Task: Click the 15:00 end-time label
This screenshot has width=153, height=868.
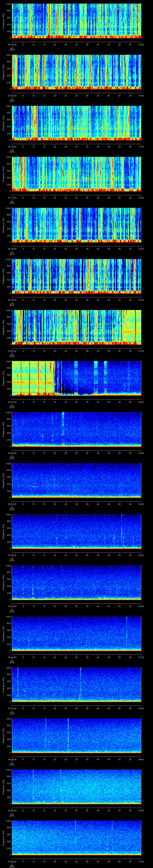Action: pyautogui.click(x=141, y=44)
